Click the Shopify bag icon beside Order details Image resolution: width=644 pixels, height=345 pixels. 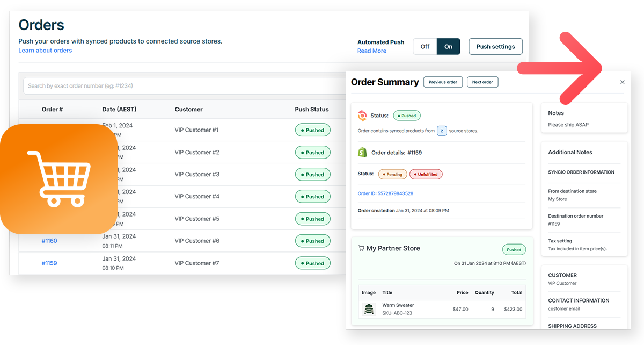click(x=363, y=152)
